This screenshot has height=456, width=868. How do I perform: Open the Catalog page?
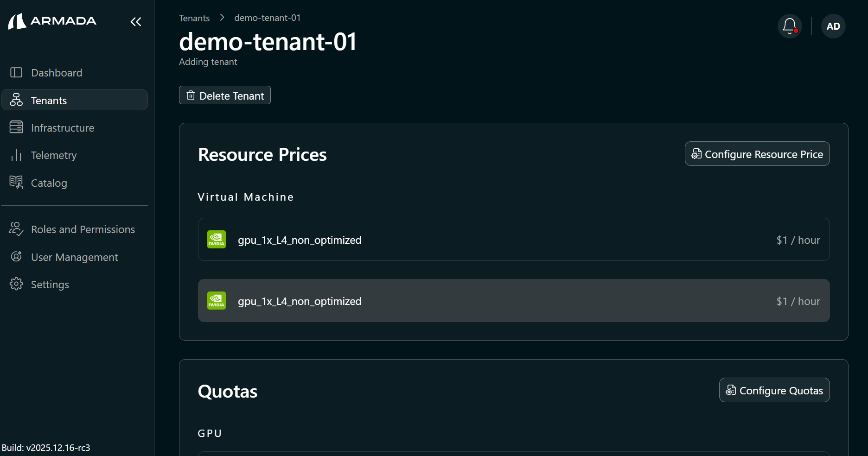pyautogui.click(x=49, y=183)
